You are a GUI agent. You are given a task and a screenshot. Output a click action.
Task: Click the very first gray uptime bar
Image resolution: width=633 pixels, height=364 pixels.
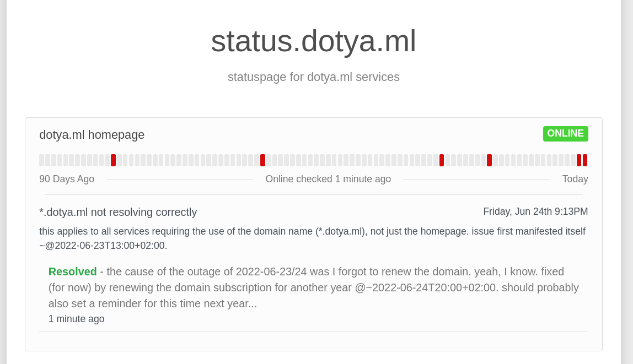[x=41, y=160]
